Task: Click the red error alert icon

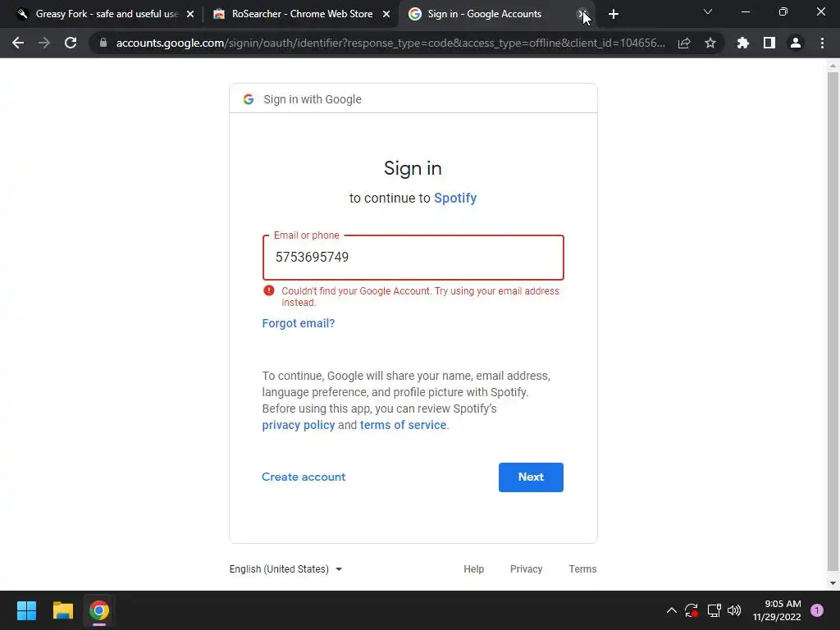Action: [269, 291]
